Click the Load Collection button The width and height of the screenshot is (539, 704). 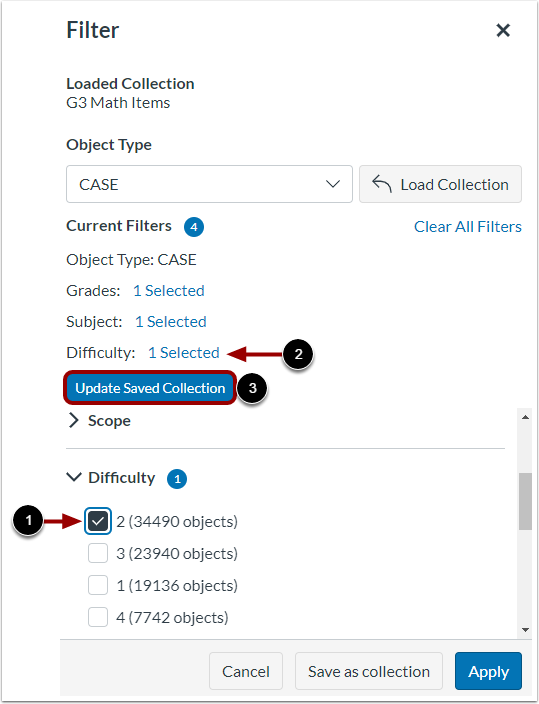[x=440, y=184]
